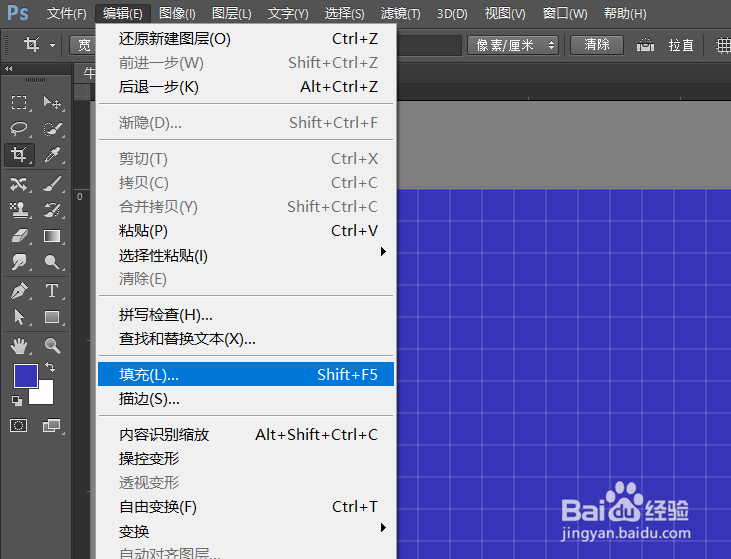Choose 自由变换 Ctrl+T menu entry

click(245, 507)
